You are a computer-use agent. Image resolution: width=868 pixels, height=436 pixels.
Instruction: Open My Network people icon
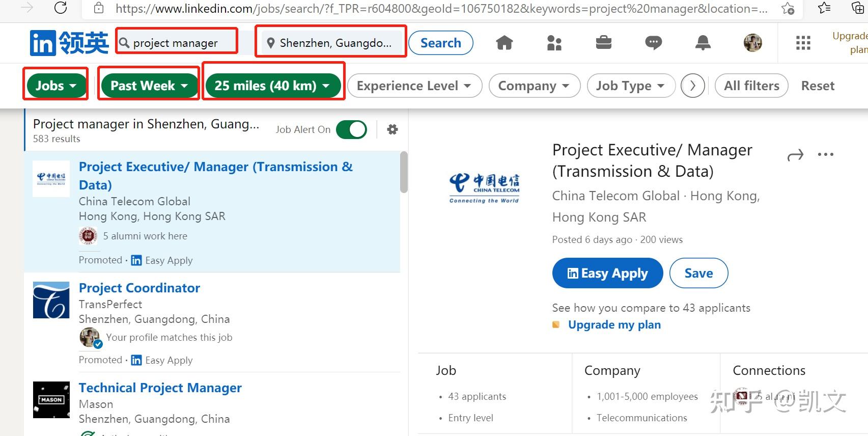554,43
